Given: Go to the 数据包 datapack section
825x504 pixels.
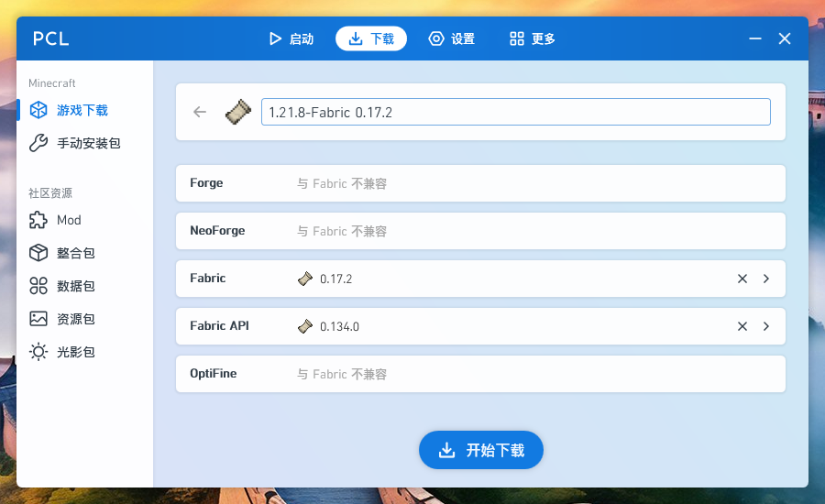Looking at the screenshot, I should click(75, 286).
